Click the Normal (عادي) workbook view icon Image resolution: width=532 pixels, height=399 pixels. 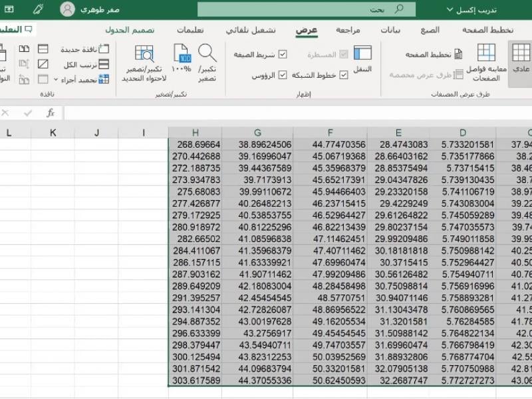[x=521, y=59]
